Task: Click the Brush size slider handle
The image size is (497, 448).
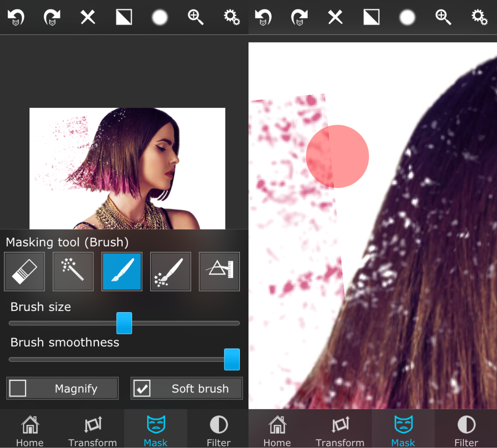Action: [x=124, y=323]
